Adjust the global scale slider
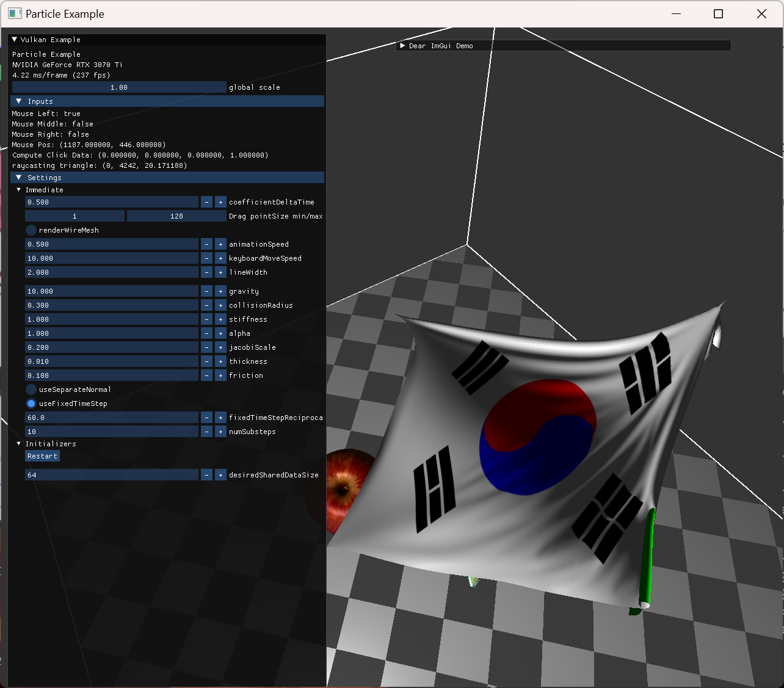This screenshot has height=688, width=784. (119, 87)
